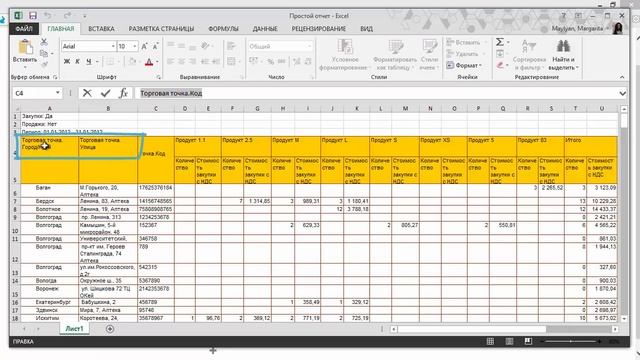Click the fx insert function icon
Viewport: 640px width, 360px height.
point(123,93)
